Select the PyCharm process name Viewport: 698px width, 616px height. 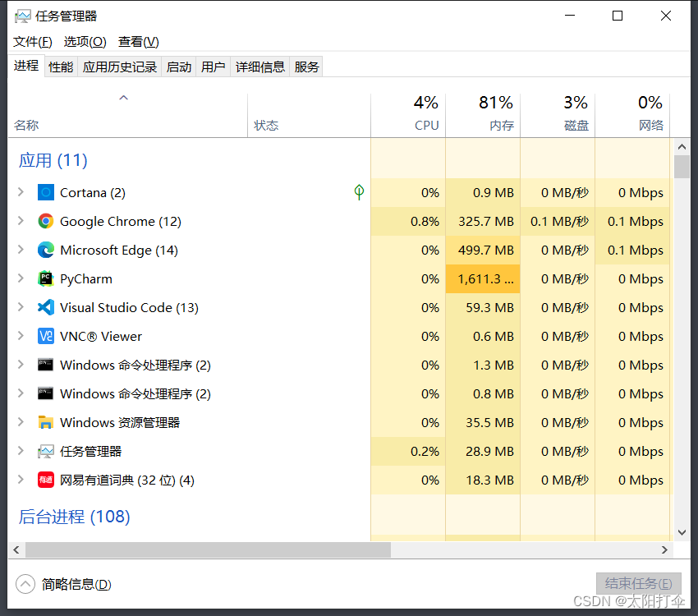[86, 279]
